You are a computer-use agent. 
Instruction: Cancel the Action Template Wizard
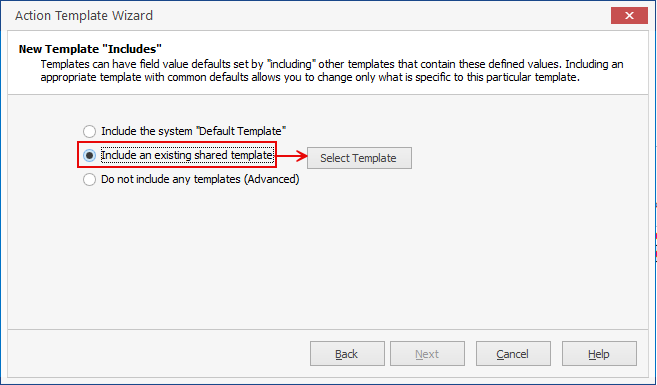coord(513,354)
